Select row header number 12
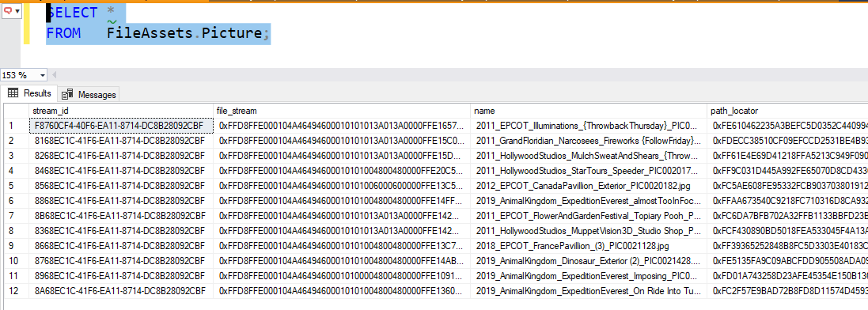Viewport: 868px width, 310px height. [x=16, y=290]
